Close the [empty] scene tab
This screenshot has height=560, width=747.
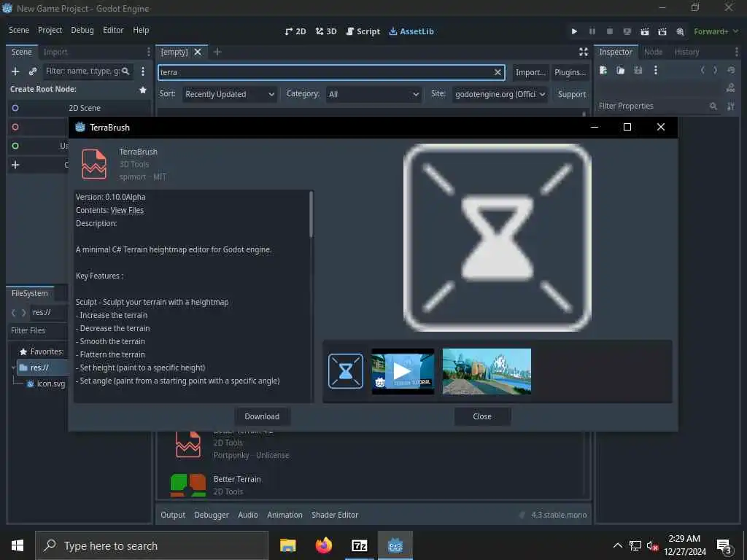[198, 52]
